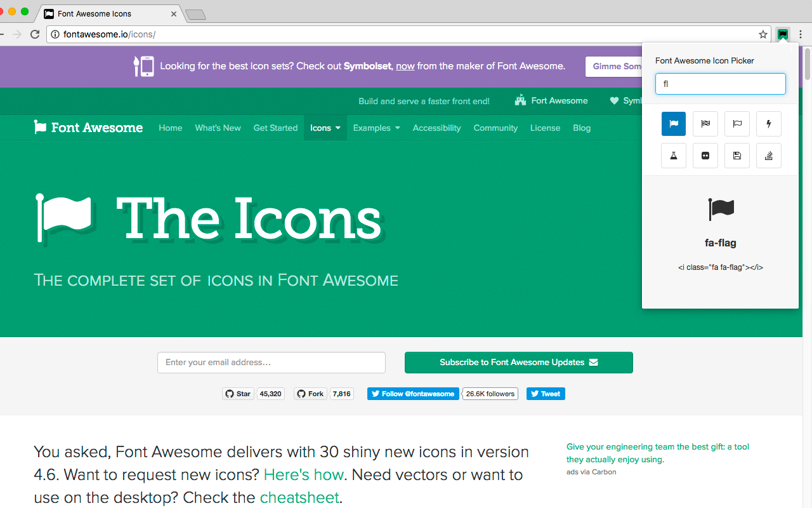Open the Get Started nav item
Screen dimensions: 812x508
pyautogui.click(x=275, y=128)
